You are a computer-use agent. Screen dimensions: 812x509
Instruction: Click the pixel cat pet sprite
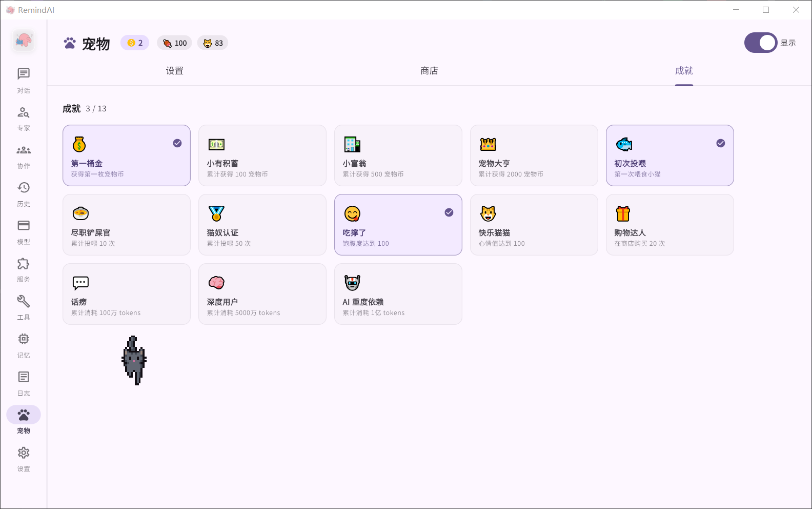point(134,360)
